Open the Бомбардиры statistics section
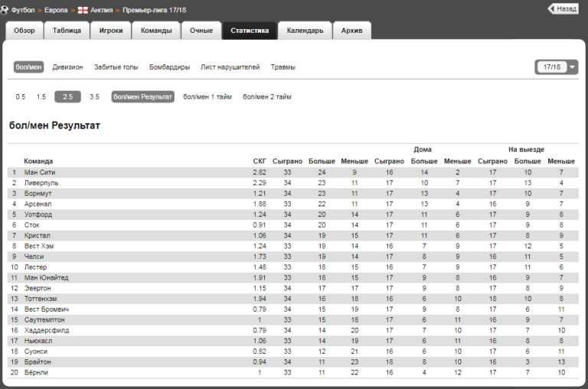The height and width of the screenshot is (389, 588). click(169, 67)
